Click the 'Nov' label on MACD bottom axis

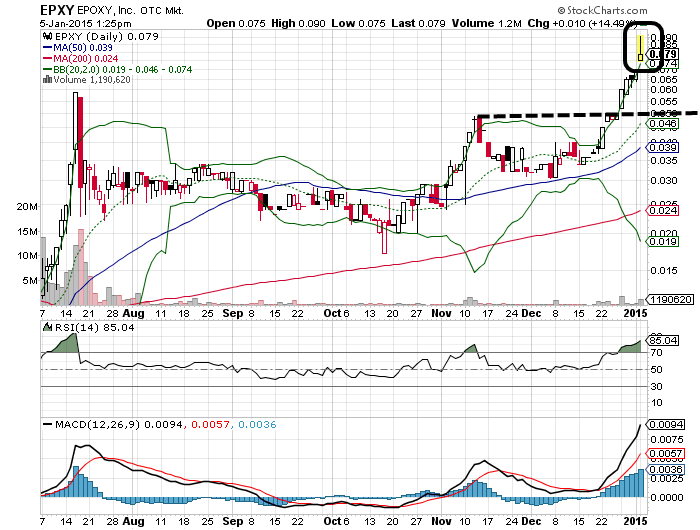click(441, 521)
